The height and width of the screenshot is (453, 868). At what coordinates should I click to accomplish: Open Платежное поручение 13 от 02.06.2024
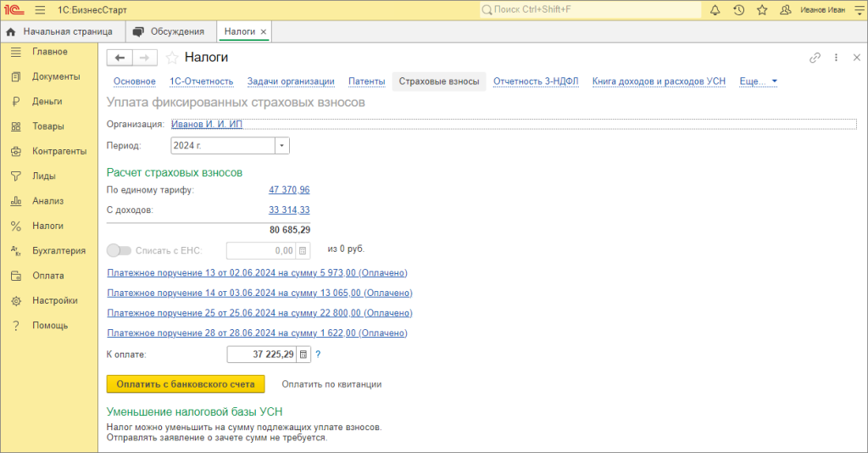[257, 273]
